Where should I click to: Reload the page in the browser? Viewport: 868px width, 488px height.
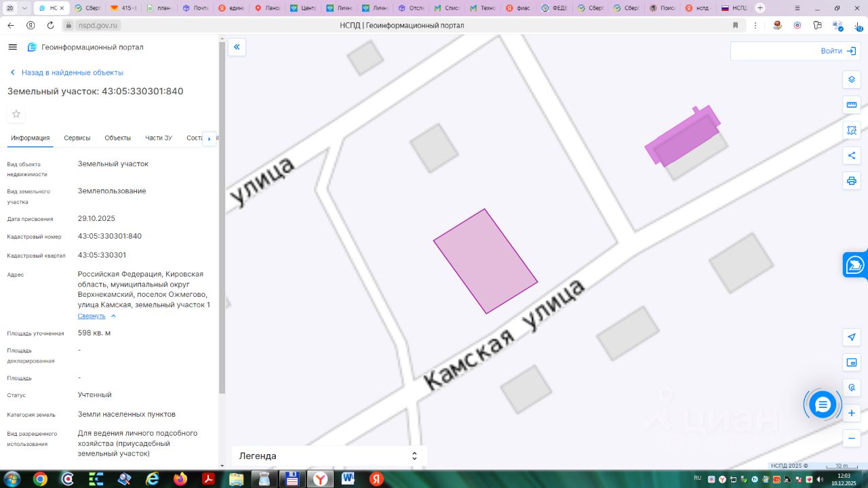50,25
